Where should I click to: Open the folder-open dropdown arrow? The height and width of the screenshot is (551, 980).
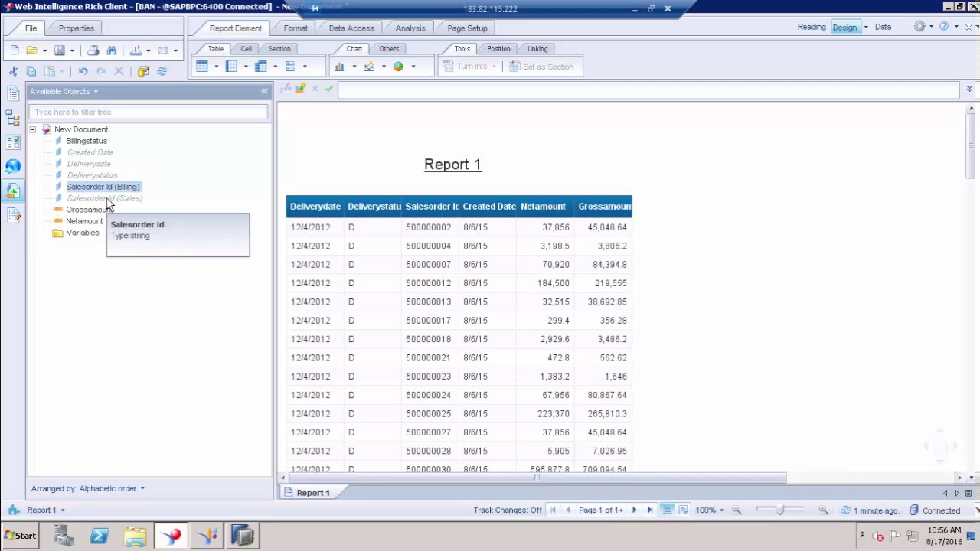[x=44, y=51]
